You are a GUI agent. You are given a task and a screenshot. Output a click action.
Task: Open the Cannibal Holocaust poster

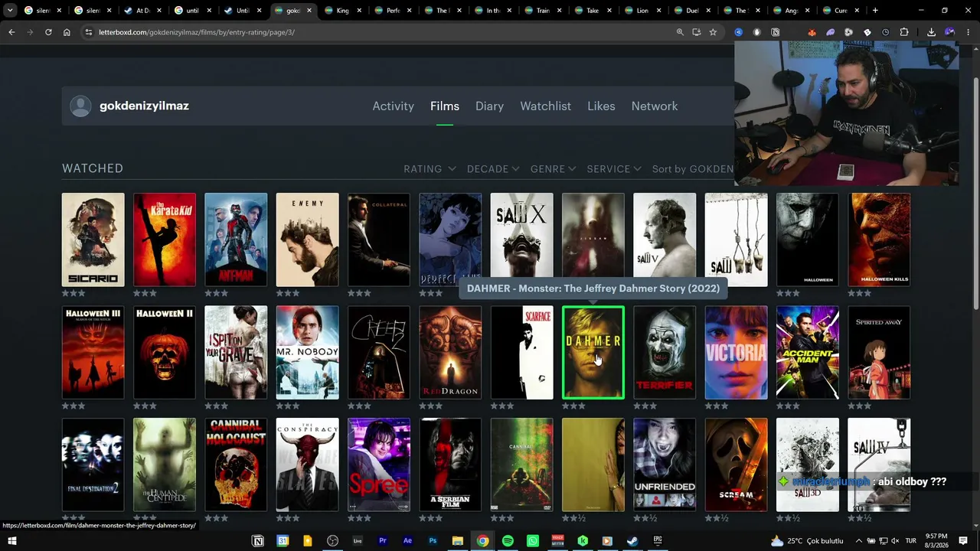click(x=236, y=465)
